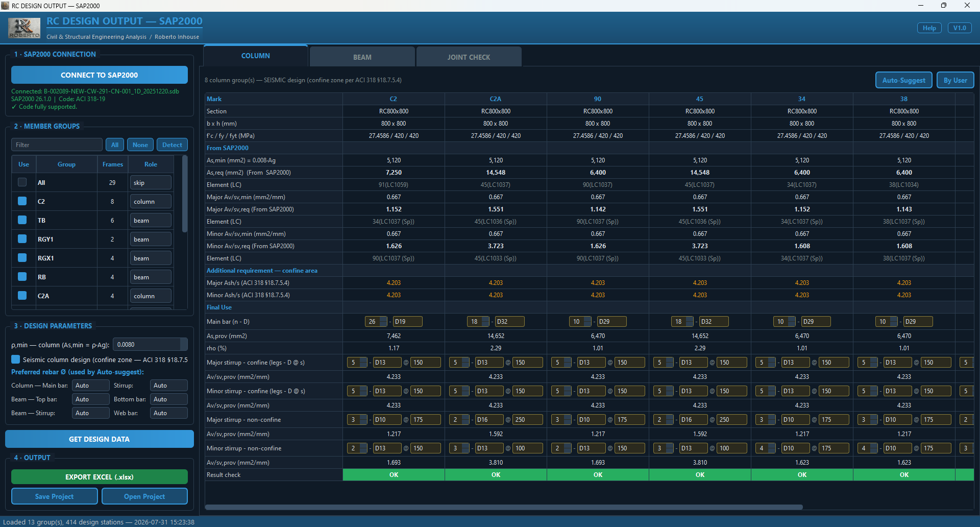
Task: Select the element cell 91(LC1059)
Action: 394,185
